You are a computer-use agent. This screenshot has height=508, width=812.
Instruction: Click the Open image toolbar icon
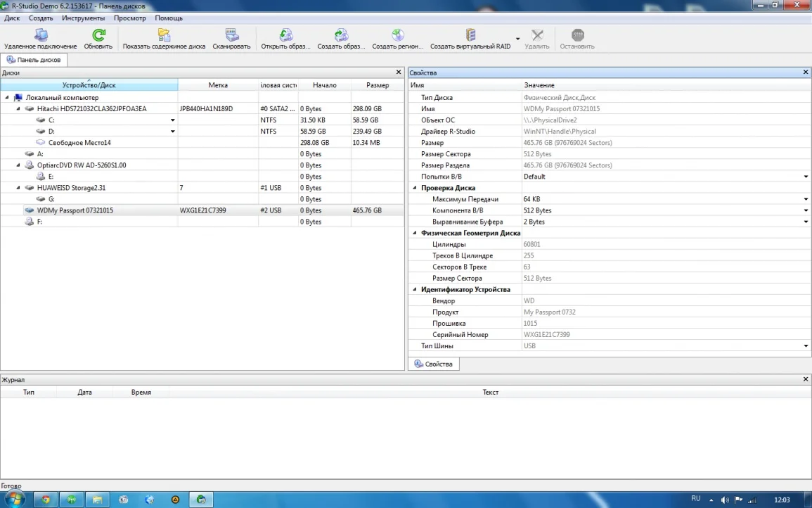coord(285,36)
